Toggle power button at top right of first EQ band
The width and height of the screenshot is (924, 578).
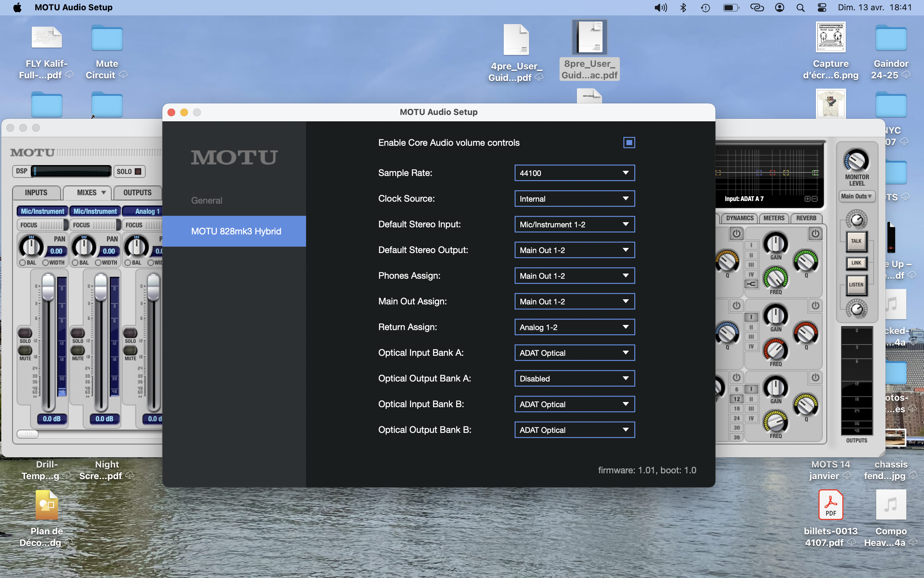[x=815, y=233]
